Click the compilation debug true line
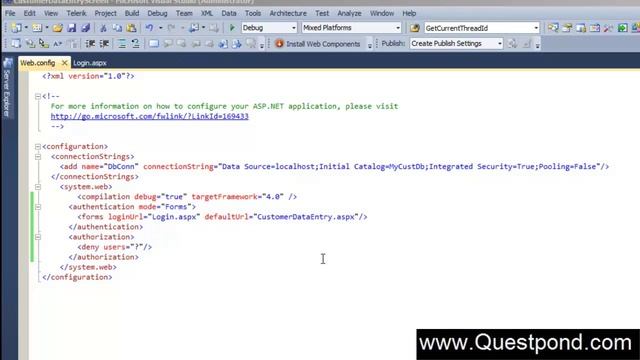The image size is (640, 360). [187, 197]
